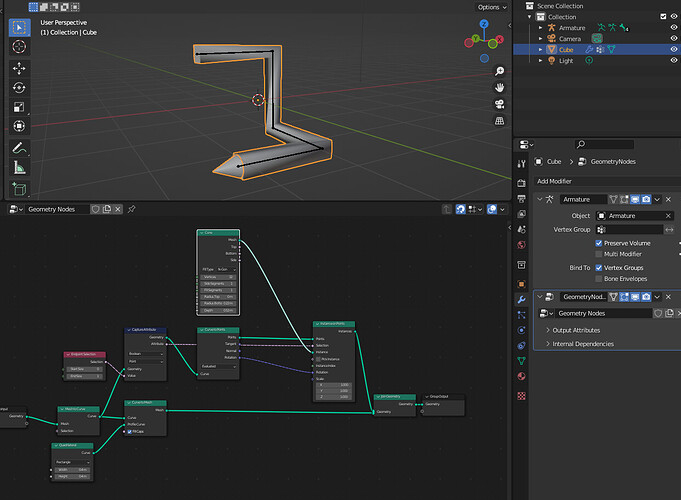Toggle camera view icon in viewport
This screenshot has height=500, width=681.
499,104
